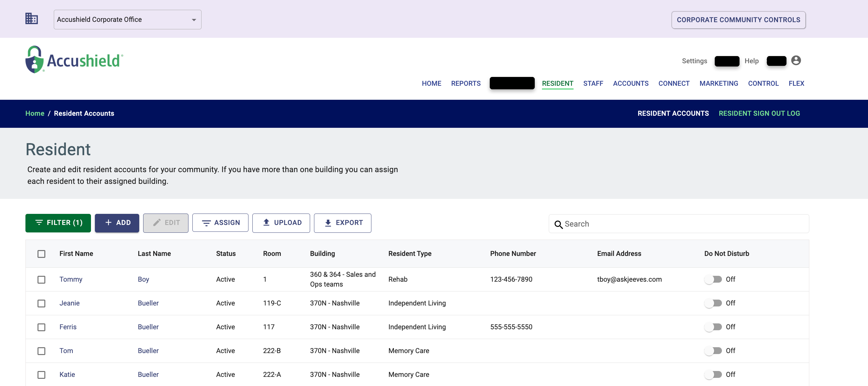The height and width of the screenshot is (386, 868).
Task: Click the building icon in the top left corner
Action: pyautogui.click(x=31, y=19)
